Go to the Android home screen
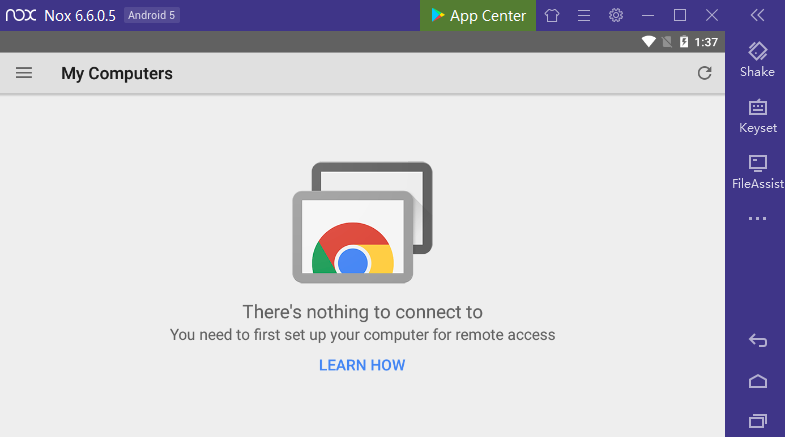Viewport: 785px width, 437px height. [757, 381]
